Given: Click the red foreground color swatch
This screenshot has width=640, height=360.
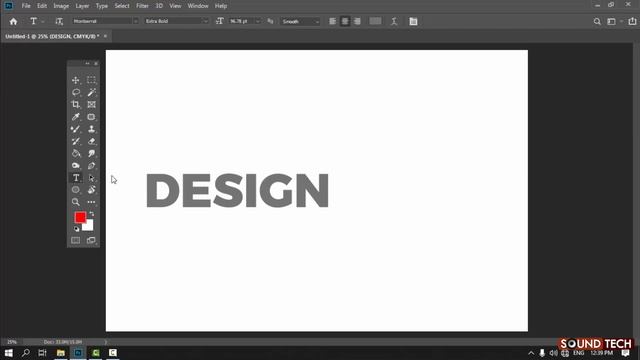Looking at the screenshot, I should pyautogui.click(x=80, y=217).
